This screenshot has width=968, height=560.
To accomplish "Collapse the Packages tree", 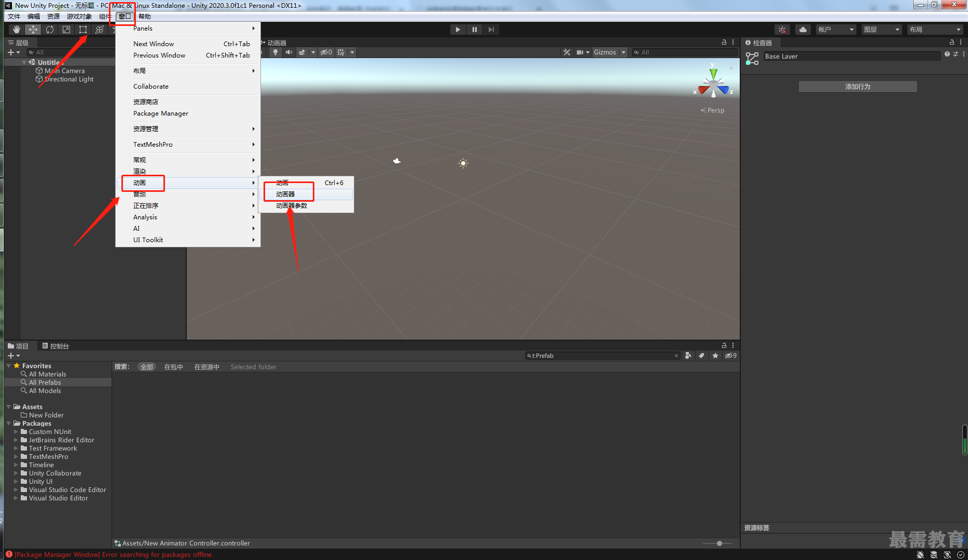I will [x=9, y=424].
